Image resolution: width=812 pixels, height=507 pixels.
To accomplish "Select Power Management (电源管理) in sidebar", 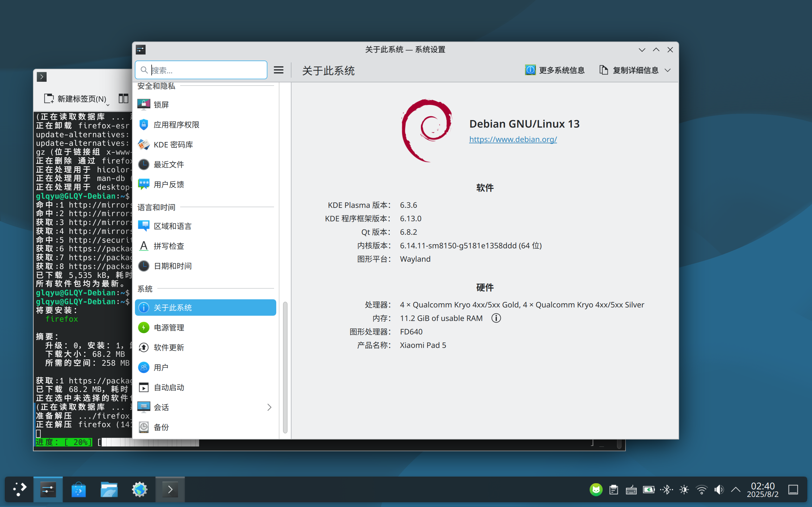I will pos(205,328).
